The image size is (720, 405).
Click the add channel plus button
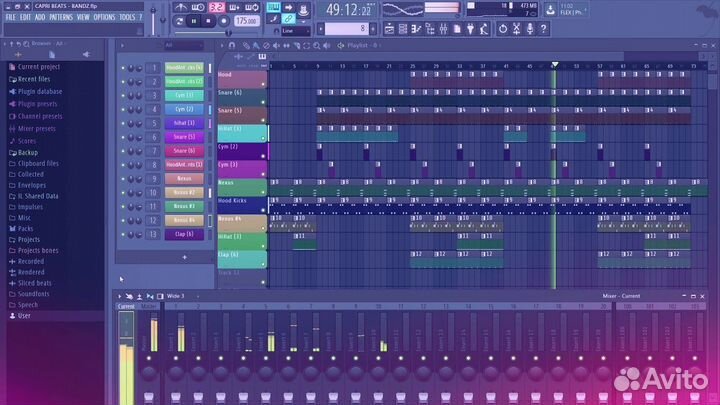click(x=184, y=256)
